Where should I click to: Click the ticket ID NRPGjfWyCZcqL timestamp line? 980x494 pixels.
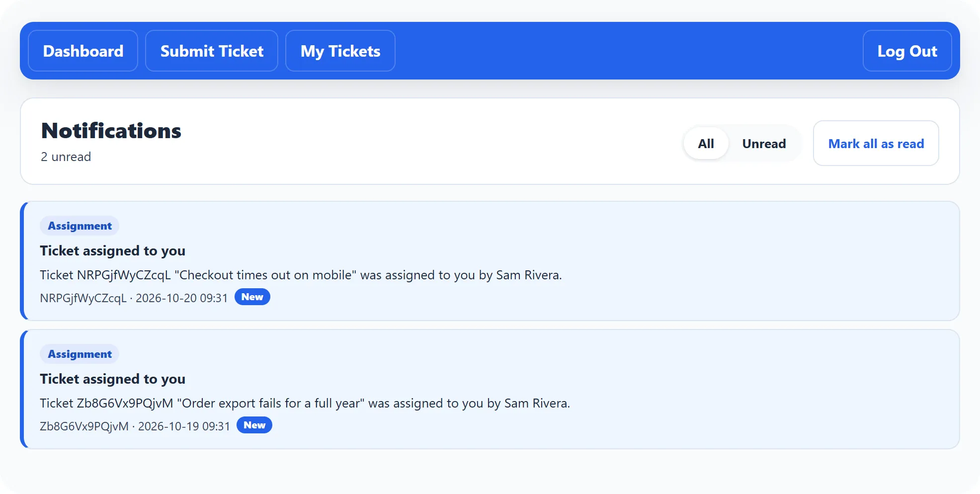pos(134,298)
